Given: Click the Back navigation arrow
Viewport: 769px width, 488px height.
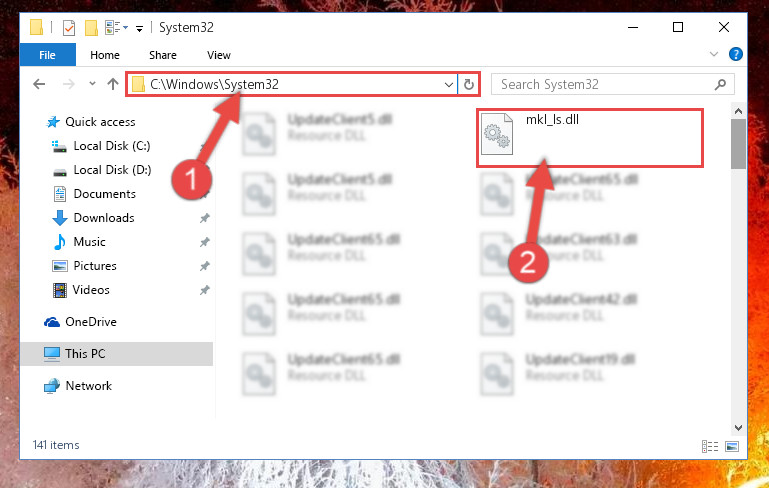Looking at the screenshot, I should (39, 84).
